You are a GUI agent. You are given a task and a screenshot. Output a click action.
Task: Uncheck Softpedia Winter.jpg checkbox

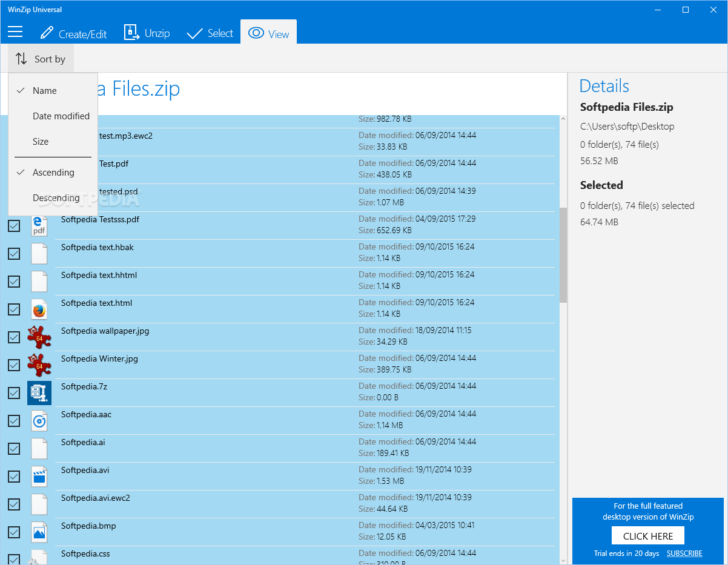pos(14,365)
